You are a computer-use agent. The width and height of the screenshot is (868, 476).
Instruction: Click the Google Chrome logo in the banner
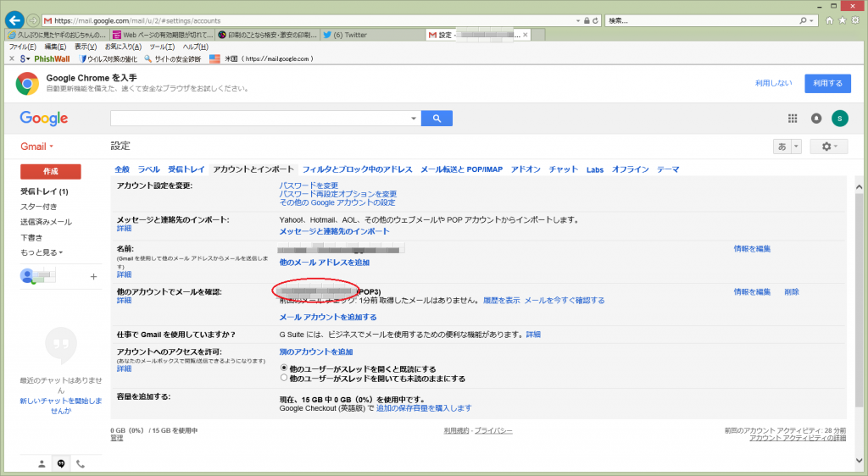click(27, 84)
